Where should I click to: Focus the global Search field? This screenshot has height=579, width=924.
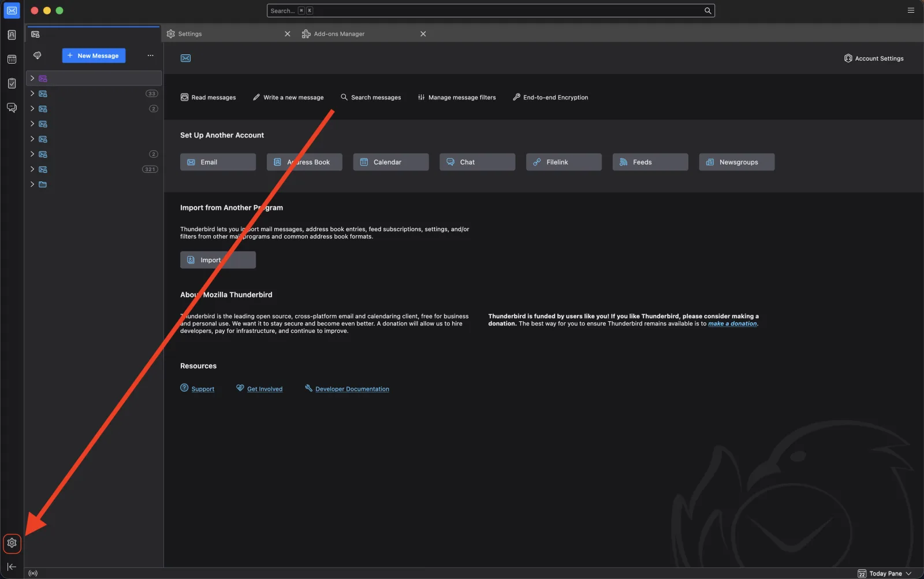click(x=491, y=10)
